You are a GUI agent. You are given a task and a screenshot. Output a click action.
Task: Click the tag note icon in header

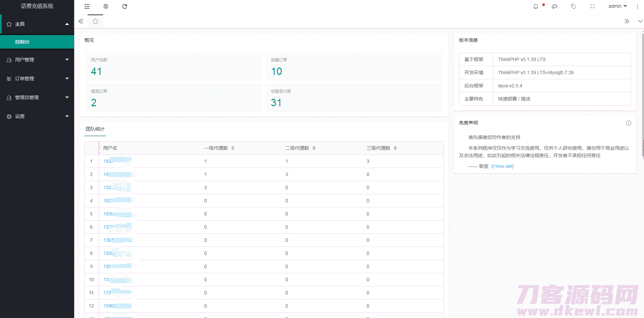click(574, 6)
